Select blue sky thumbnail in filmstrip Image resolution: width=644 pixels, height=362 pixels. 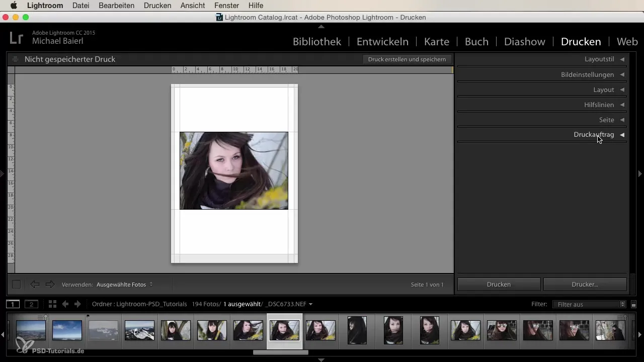click(x=67, y=330)
